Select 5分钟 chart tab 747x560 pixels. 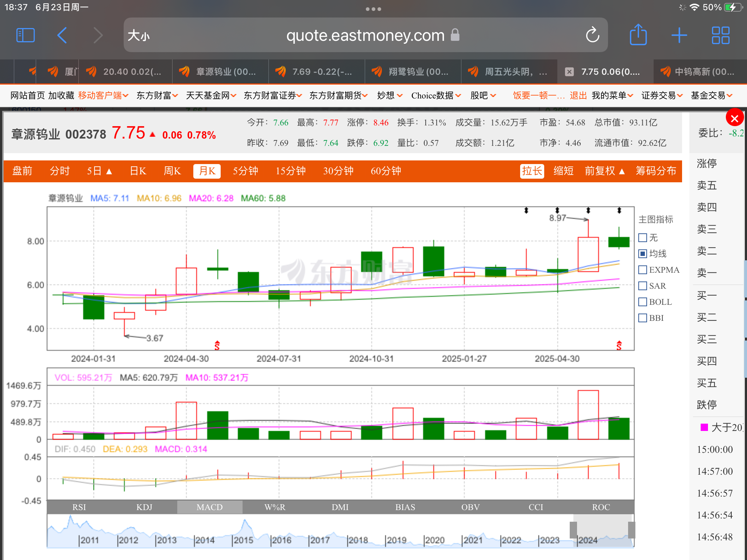coord(245,171)
